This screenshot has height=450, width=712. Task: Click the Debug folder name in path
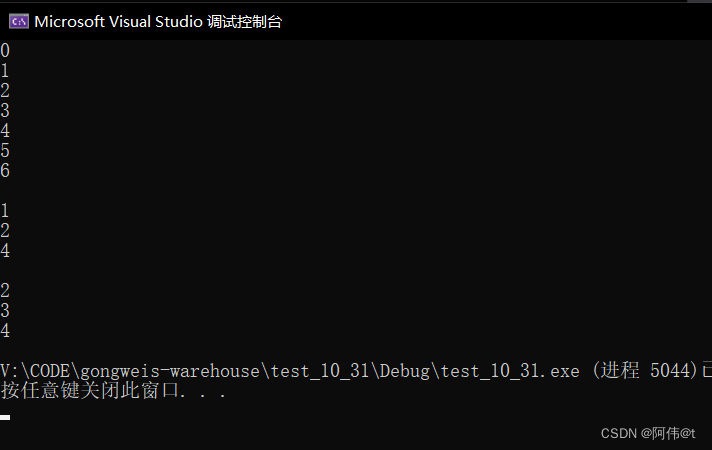click(x=405, y=371)
